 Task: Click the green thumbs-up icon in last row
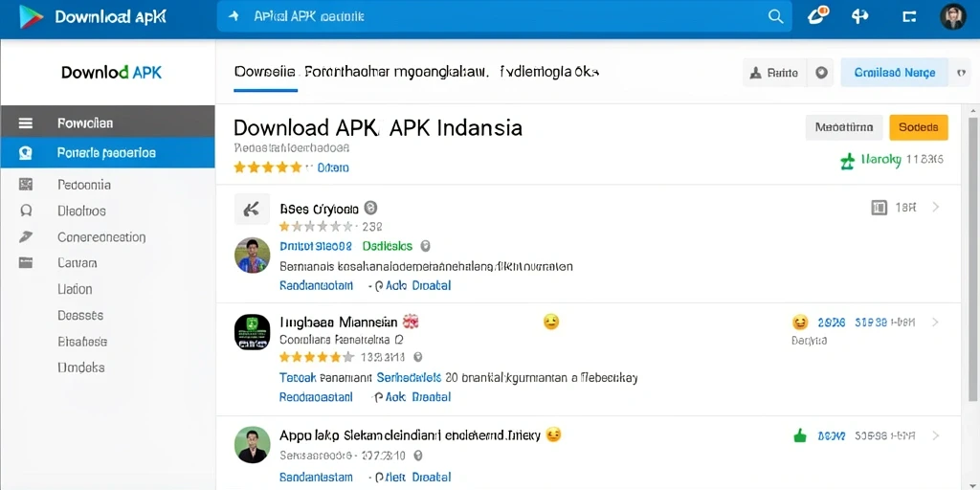[x=800, y=435]
